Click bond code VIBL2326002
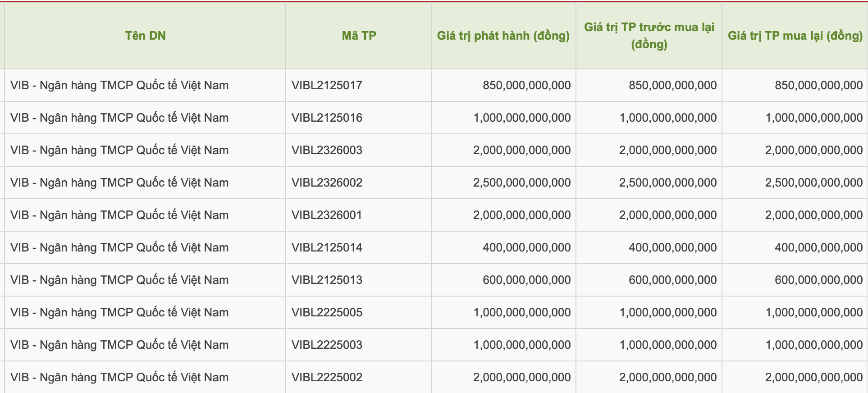 pos(327,183)
